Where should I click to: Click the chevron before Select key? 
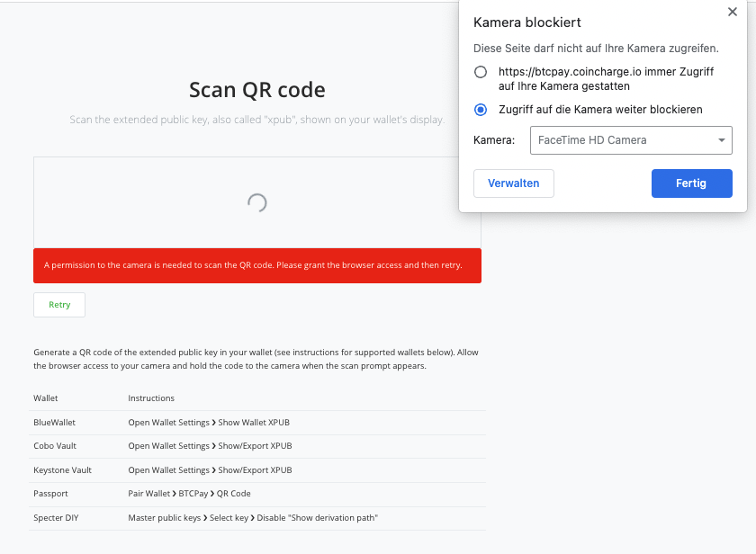point(205,518)
